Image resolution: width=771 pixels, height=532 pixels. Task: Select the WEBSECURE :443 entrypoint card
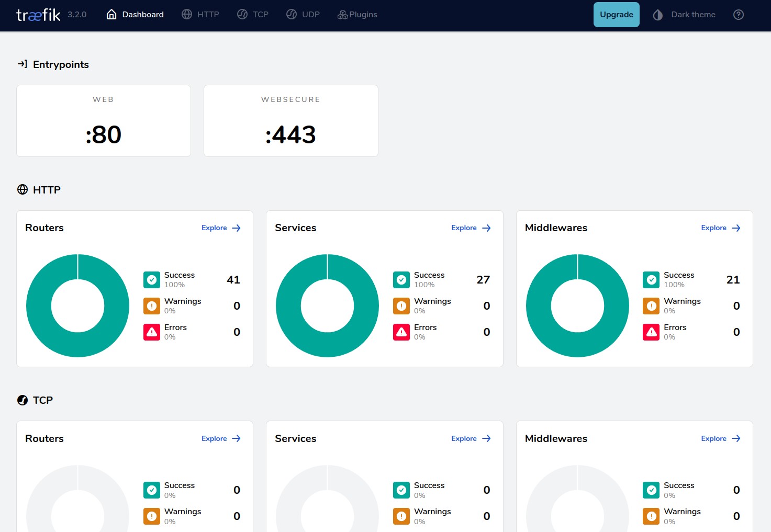[x=291, y=121]
